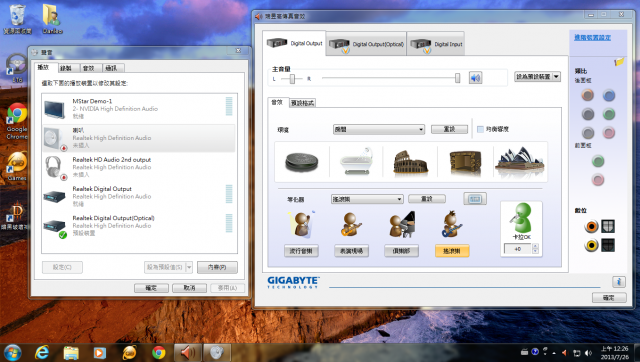Select Realtek Digital Output device row
Viewport: 640px width, 362px height.
point(139,196)
